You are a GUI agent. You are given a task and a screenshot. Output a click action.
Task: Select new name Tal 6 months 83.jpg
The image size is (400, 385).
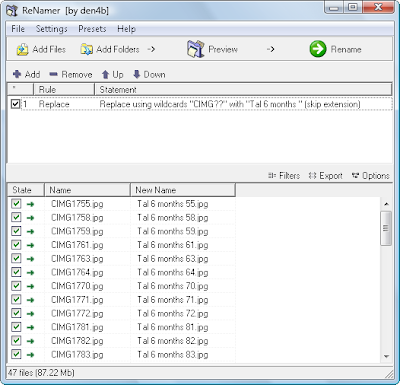tap(173, 354)
